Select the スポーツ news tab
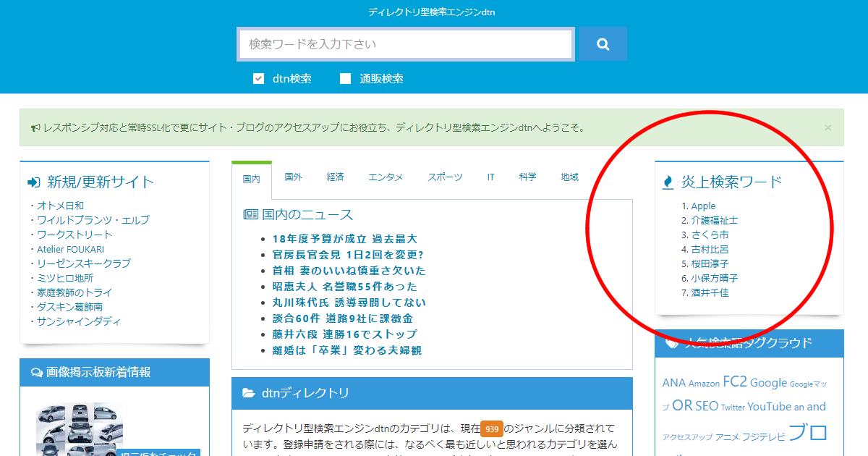The image size is (868, 456). [x=444, y=177]
